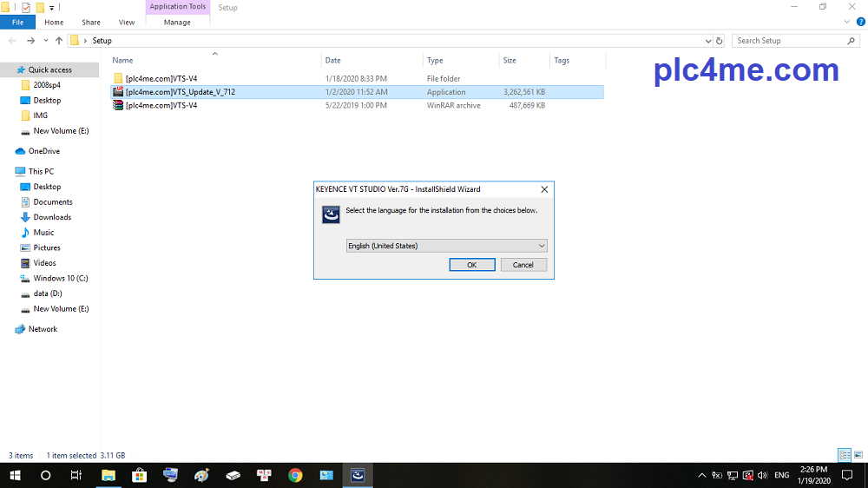
Task: Open the Properties quick access toolbar icon
Action: [x=26, y=7]
